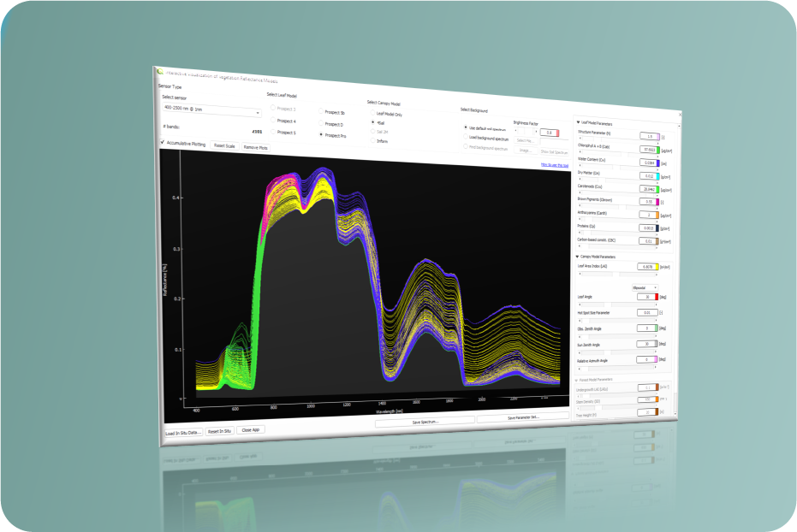Screen dimensions: 797x532
Task: Click the Close App button
Action: [251, 429]
